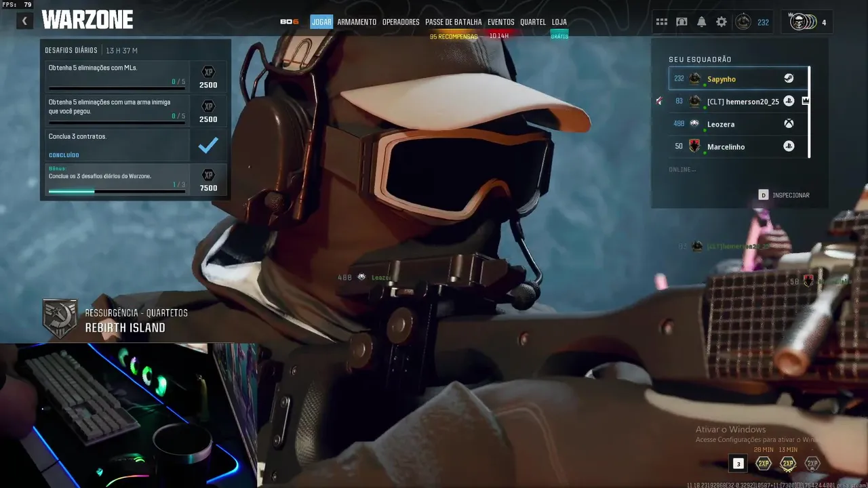Select squad member Sapynho
The width and height of the screenshot is (868, 488).
(738, 79)
